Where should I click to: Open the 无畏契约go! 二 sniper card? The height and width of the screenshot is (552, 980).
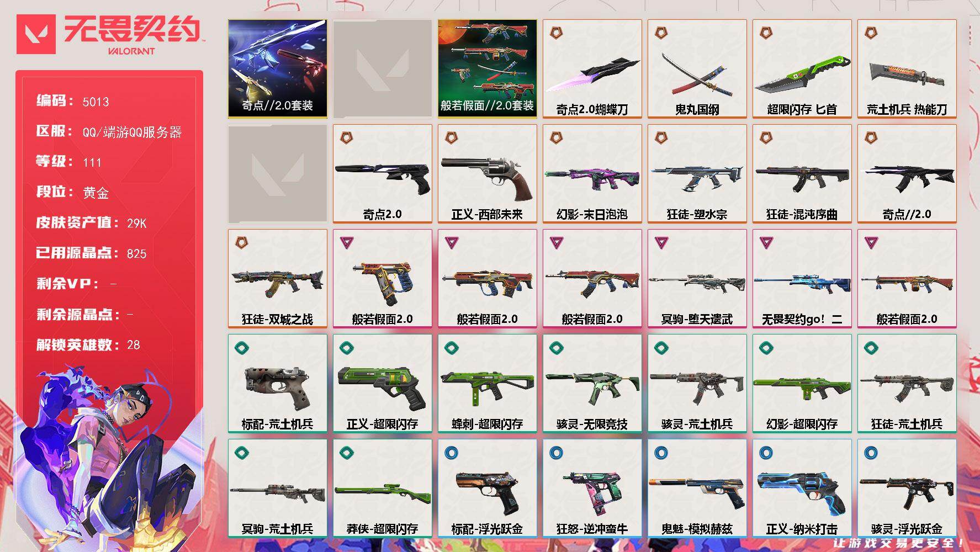(802, 279)
